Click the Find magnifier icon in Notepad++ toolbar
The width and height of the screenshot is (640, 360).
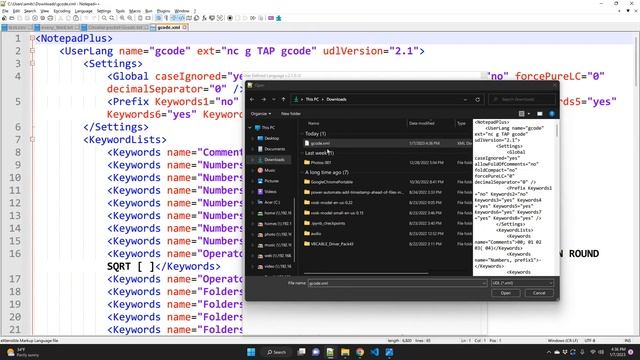click(x=104, y=18)
